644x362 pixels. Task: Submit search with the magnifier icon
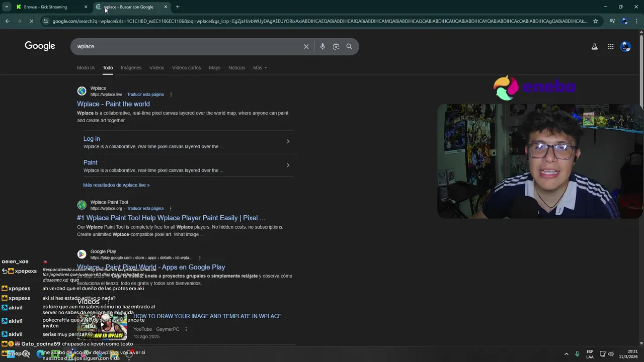click(x=349, y=46)
